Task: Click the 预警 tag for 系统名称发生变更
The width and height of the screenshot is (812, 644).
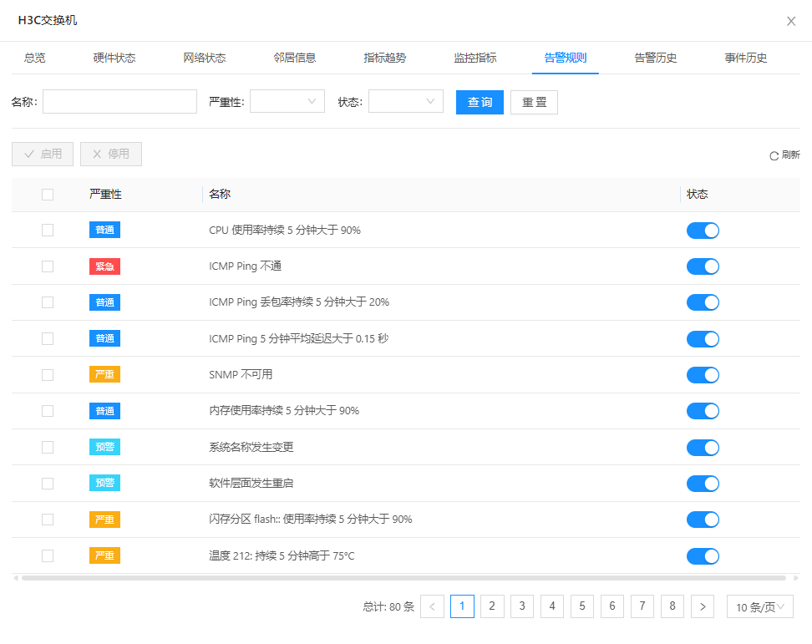Action: [x=104, y=447]
